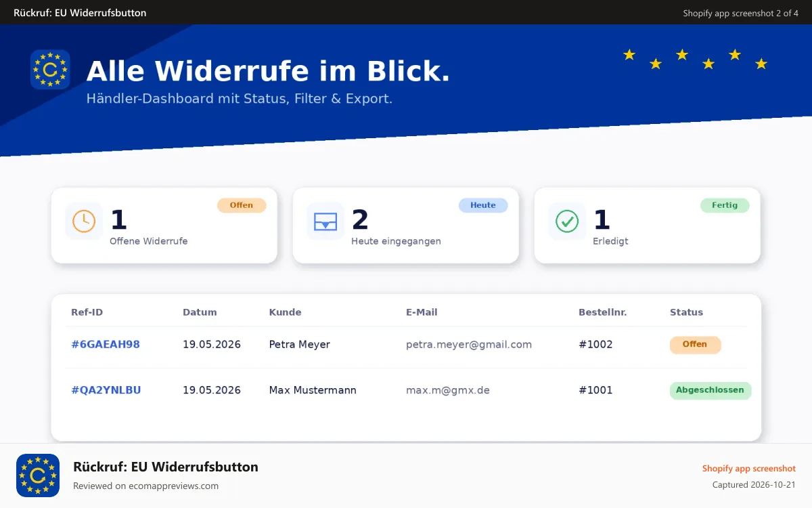This screenshot has height=508, width=812.
Task: Click order number #1001
Action: [595, 390]
